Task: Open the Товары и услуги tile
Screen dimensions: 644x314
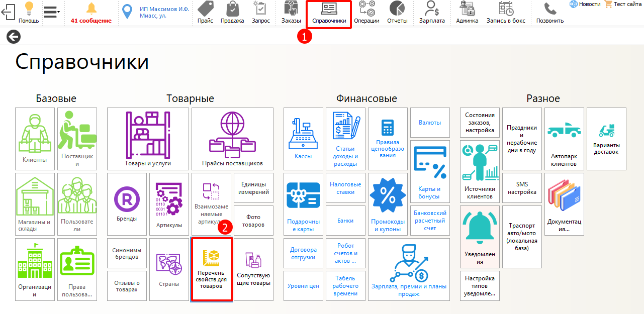Action: tap(148, 139)
